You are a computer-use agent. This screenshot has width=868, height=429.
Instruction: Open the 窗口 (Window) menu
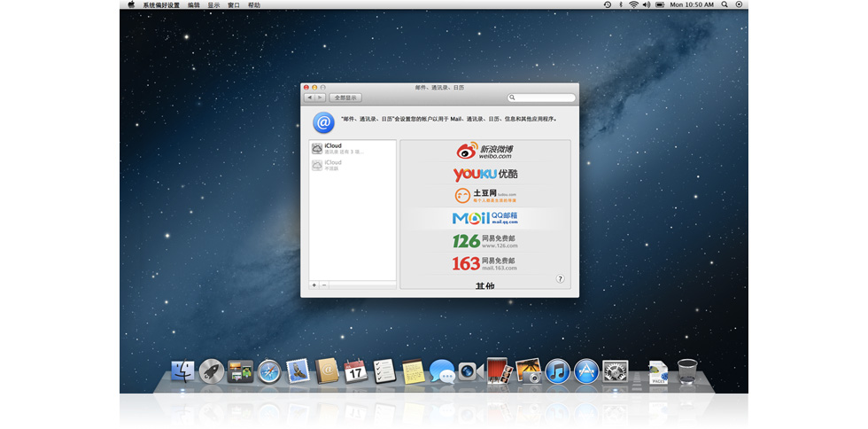[234, 4]
